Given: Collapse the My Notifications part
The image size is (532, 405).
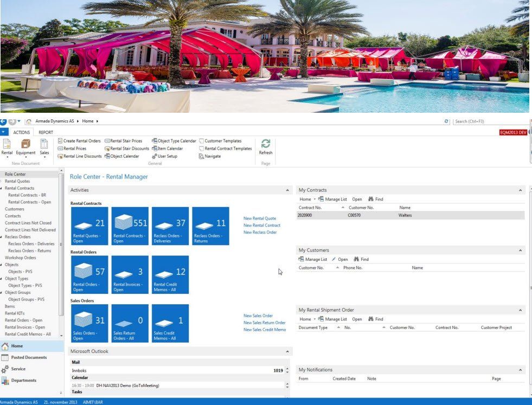Looking at the screenshot, I should (x=520, y=370).
